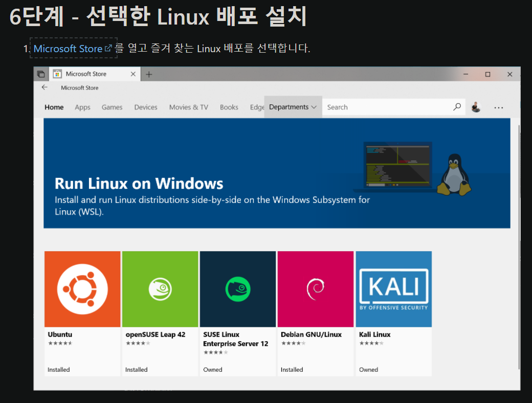Image resolution: width=532 pixels, height=403 pixels.
Task: Open the Kali Linux tile icon
Action: (x=393, y=289)
